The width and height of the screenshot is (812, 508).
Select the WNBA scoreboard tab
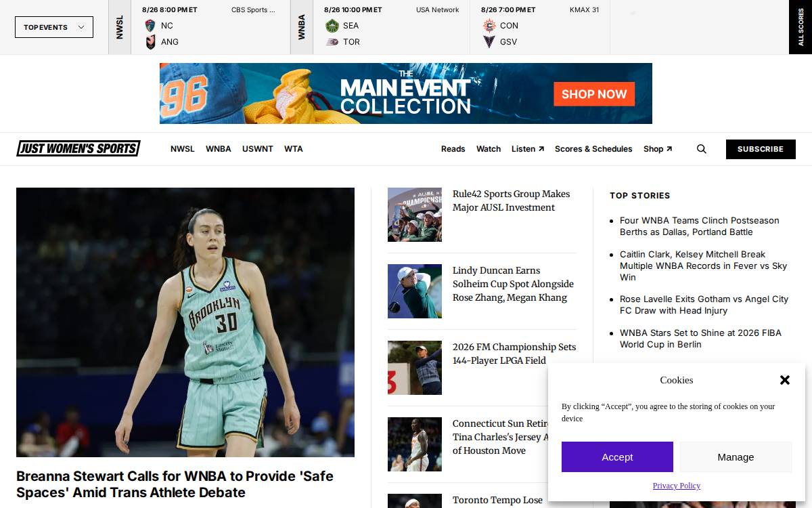click(x=301, y=27)
